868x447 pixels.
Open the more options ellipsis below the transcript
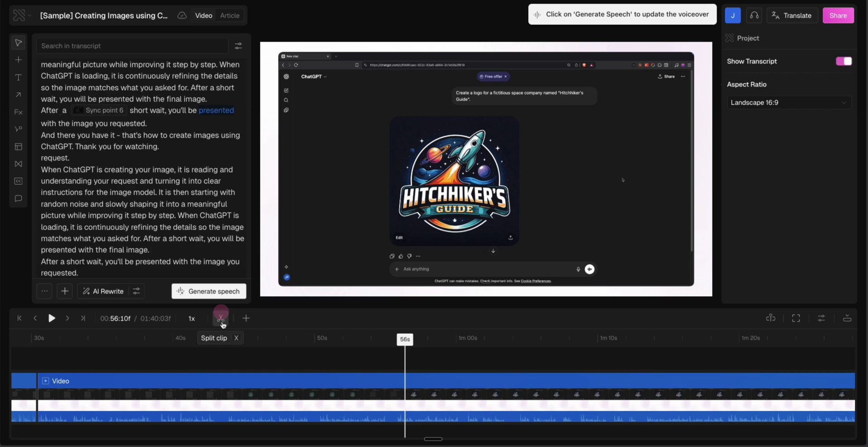pyautogui.click(x=44, y=291)
